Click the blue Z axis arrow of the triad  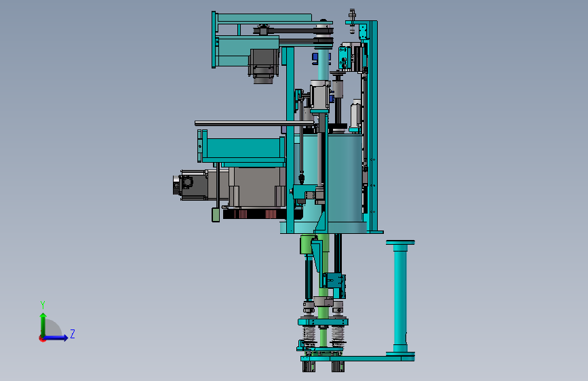pos(56,338)
